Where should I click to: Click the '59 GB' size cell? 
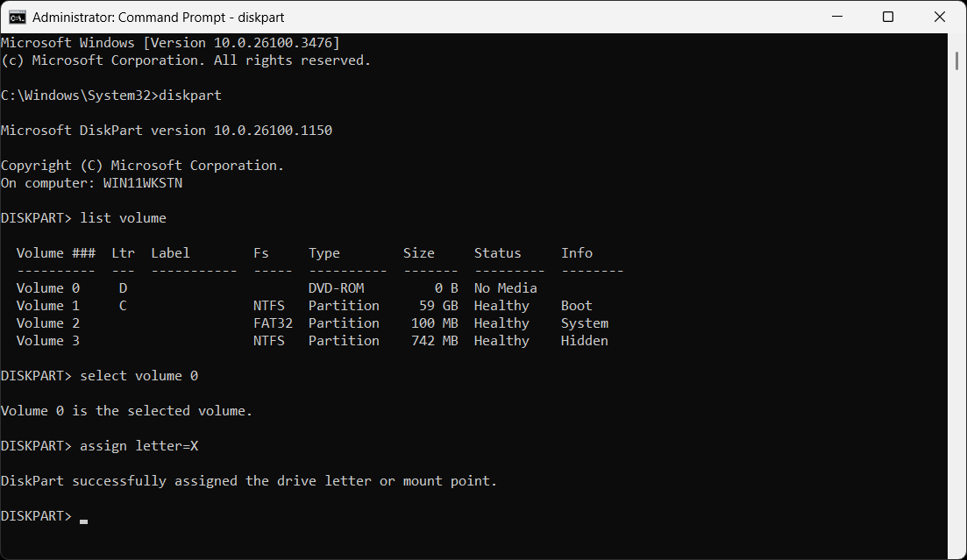coord(438,306)
